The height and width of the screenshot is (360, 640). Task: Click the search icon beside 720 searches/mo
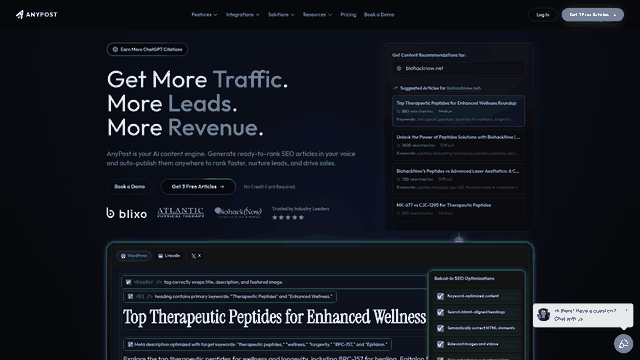[398, 179]
